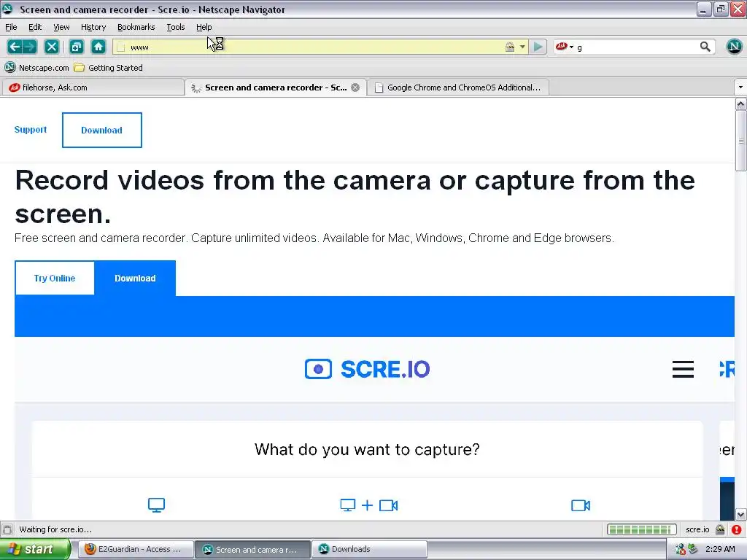The height and width of the screenshot is (560, 747).
Task: Open the list all tabs dropdown
Action: 740,87
